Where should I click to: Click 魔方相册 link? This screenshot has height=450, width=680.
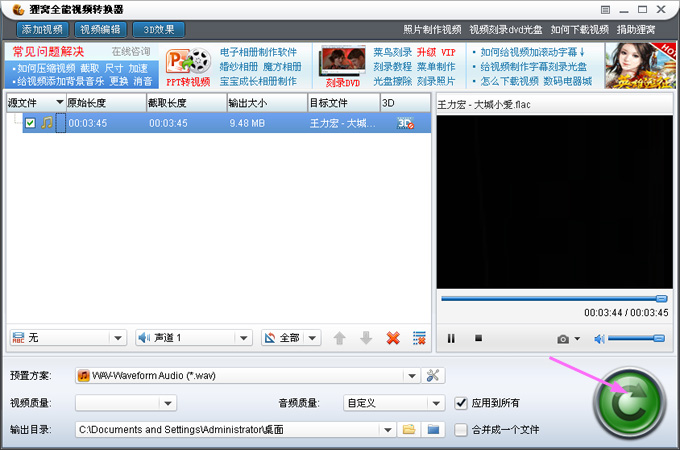[x=282, y=67]
